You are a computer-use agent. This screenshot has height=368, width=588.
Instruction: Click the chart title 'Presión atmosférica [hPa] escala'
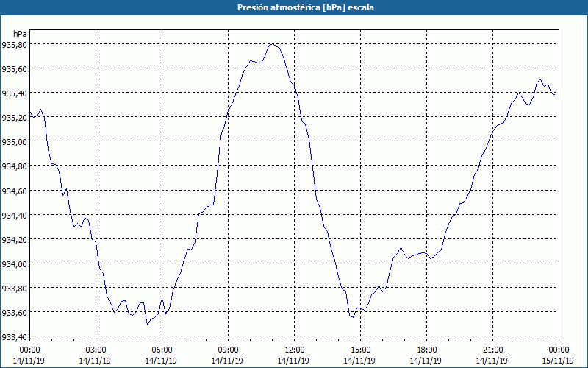tap(306, 7)
